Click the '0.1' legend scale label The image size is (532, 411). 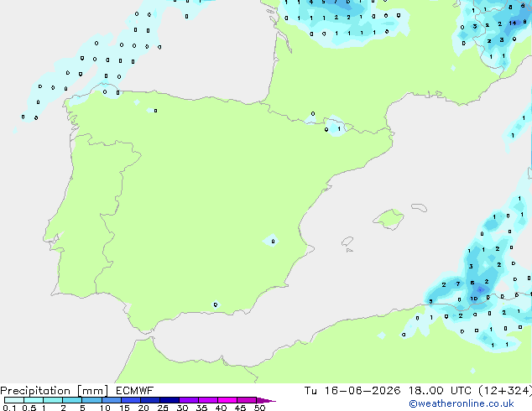pos(9,408)
